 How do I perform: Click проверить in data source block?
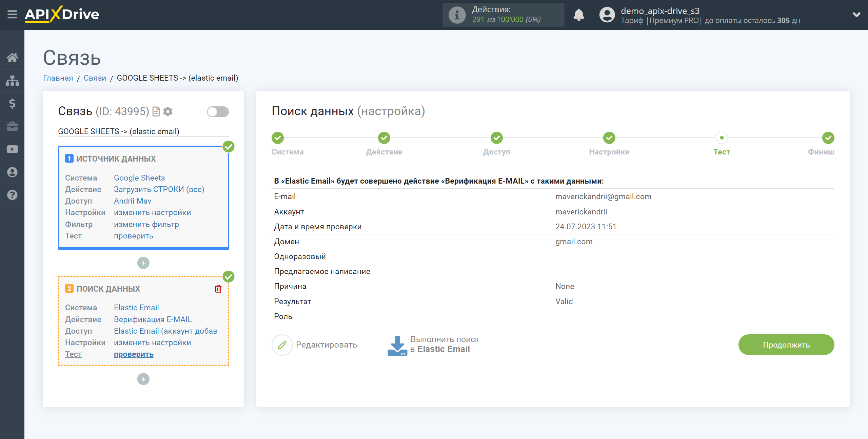point(134,236)
